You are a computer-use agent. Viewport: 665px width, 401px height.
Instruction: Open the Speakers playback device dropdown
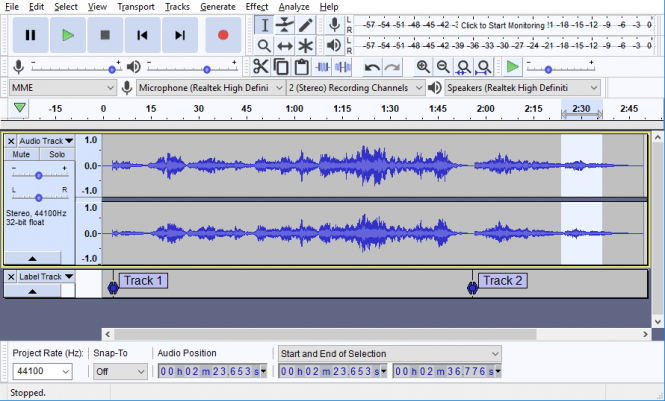pos(522,88)
